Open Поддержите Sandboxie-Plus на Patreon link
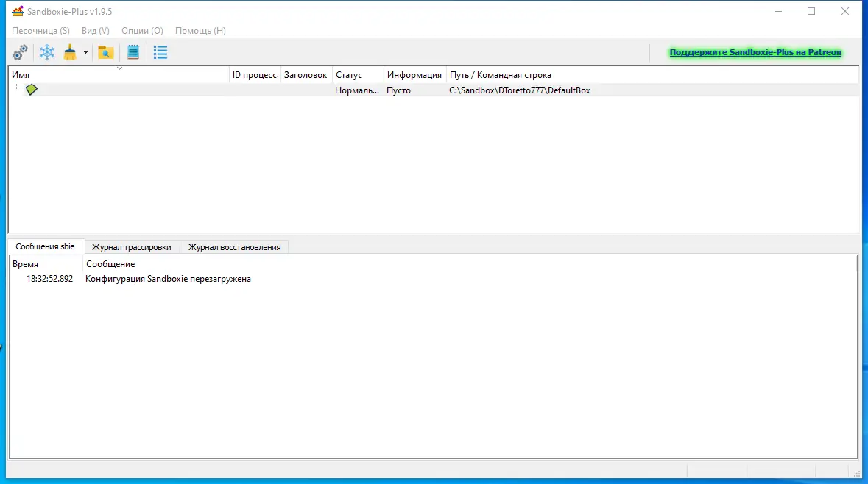 point(755,52)
